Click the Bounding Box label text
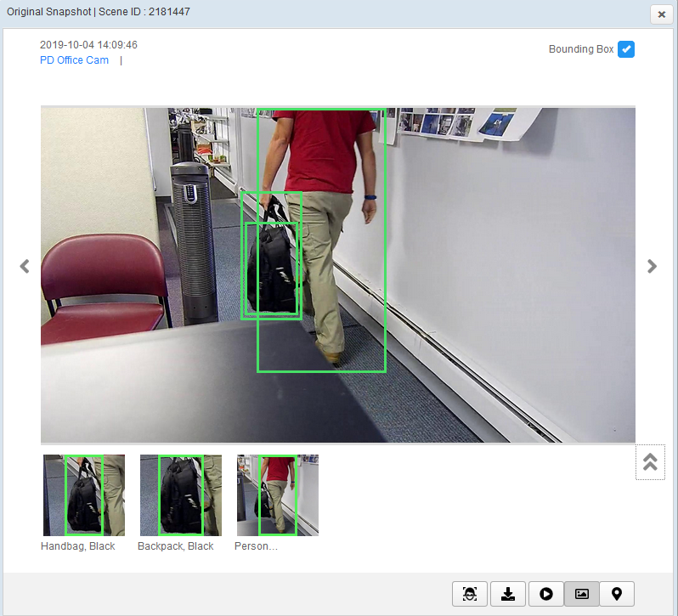The height and width of the screenshot is (616, 678). [x=581, y=49]
